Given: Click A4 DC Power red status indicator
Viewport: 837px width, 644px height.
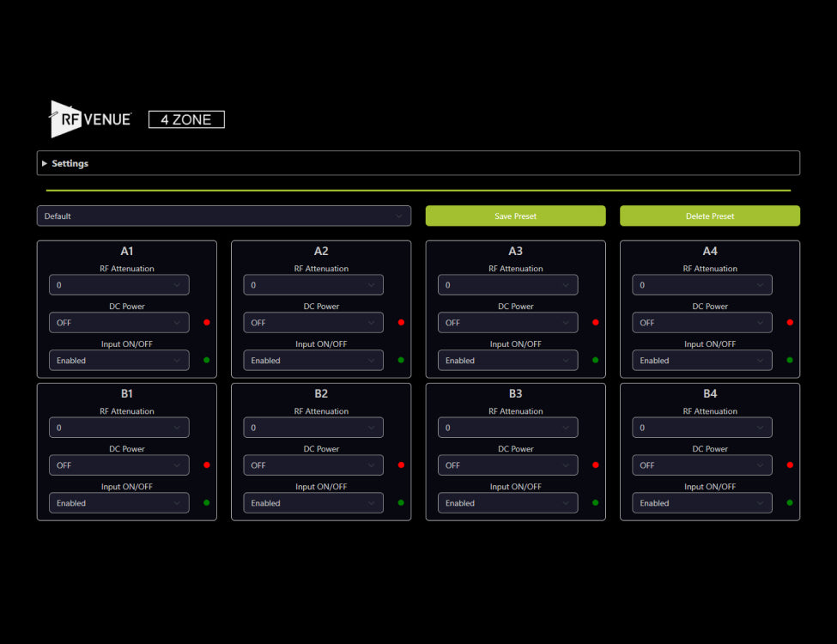Looking at the screenshot, I should (x=790, y=323).
